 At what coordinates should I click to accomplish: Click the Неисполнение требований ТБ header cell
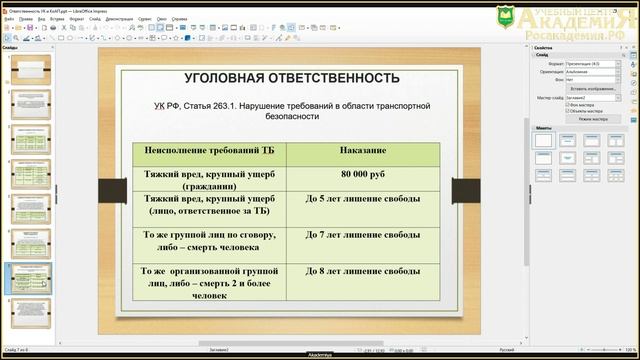(x=209, y=154)
